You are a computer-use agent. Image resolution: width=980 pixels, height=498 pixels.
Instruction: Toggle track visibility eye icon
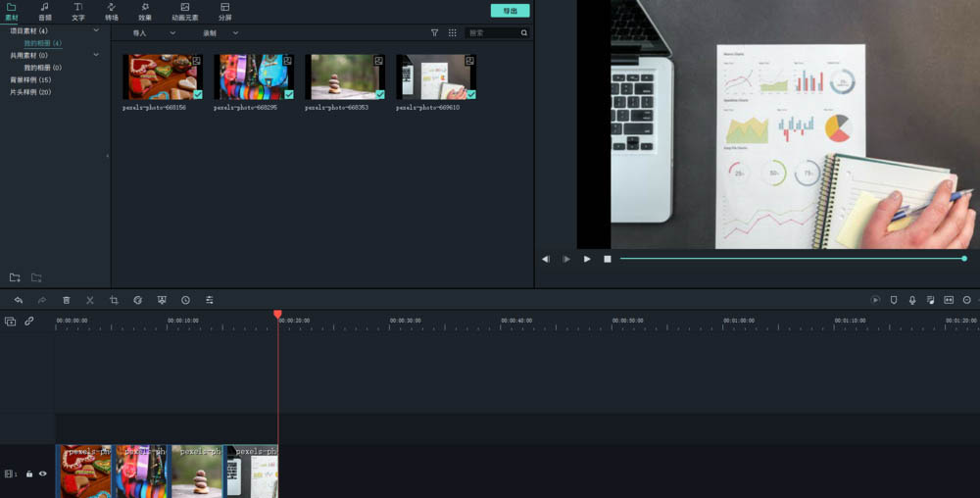[42, 473]
